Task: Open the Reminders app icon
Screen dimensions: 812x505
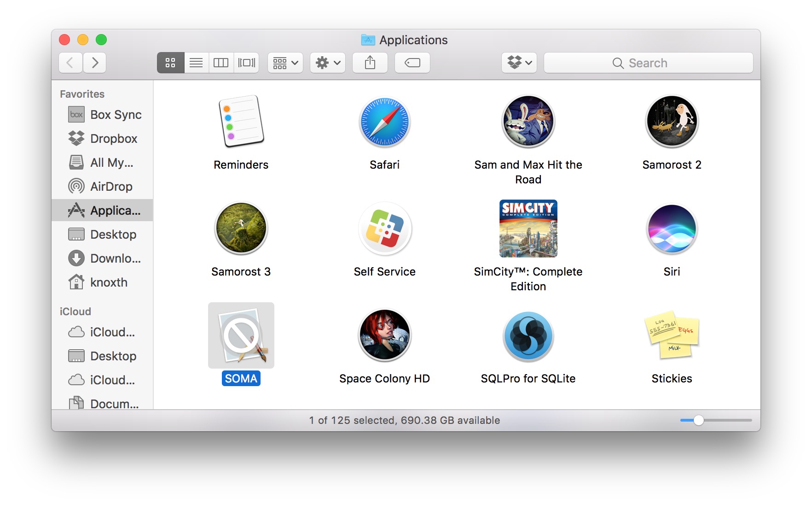Action: (241, 122)
